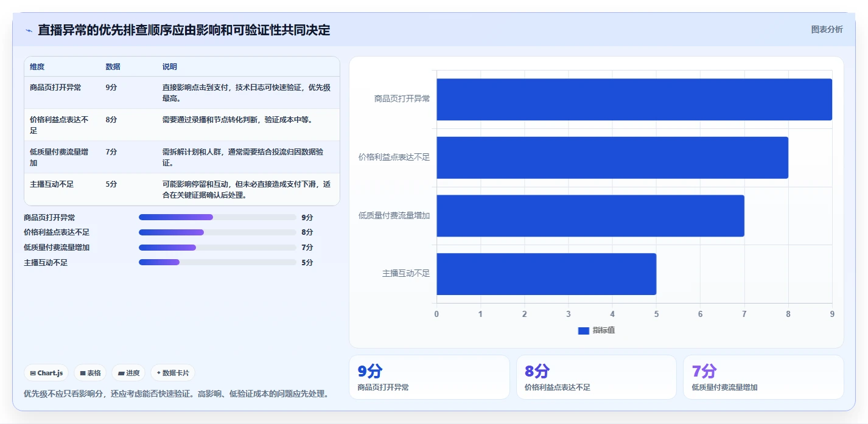This screenshot has height=424, width=868.
Task: Open the 7分 低质量付费流量增加 data card
Action: [763, 377]
